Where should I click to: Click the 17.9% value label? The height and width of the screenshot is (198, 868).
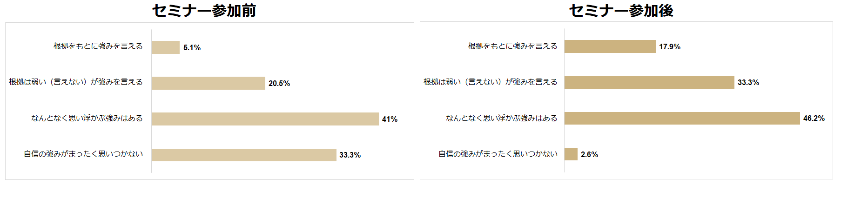(x=670, y=46)
